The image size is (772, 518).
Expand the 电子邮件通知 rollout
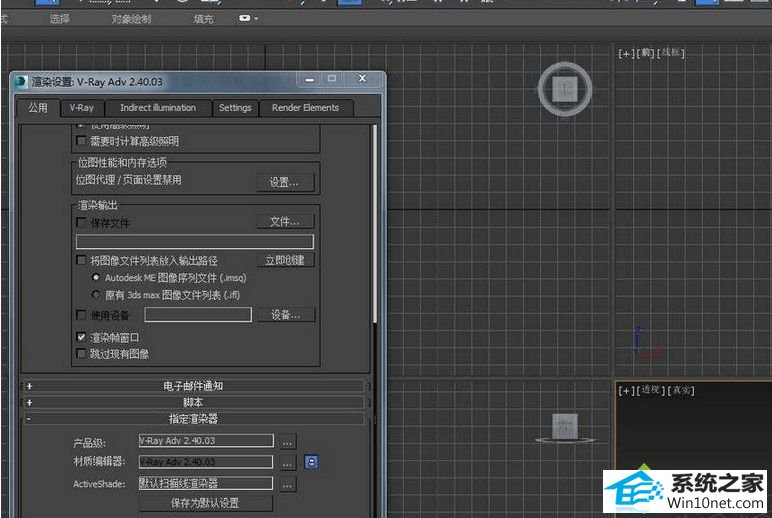[x=193, y=386]
